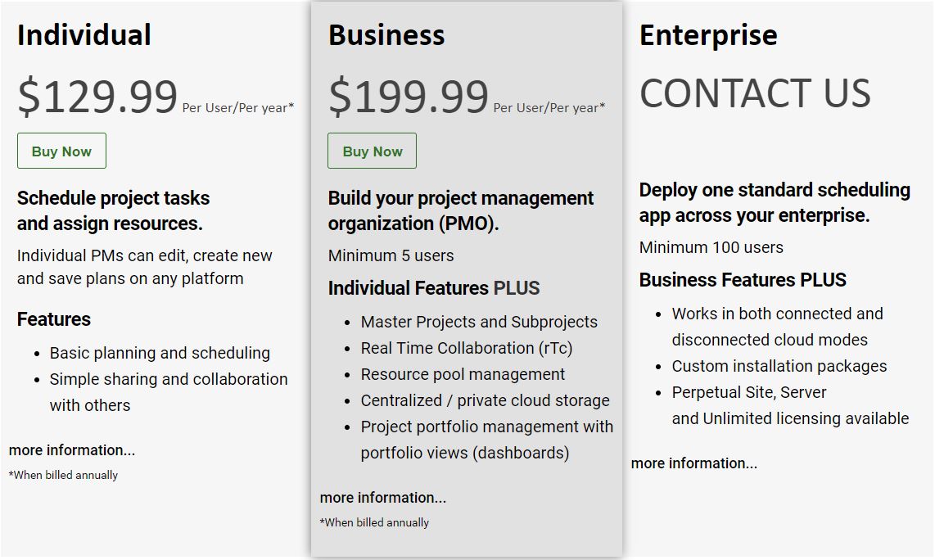Viewport: 935px width, 560px height.
Task: Click Buy Now under the Individual plan
Action: (61, 151)
